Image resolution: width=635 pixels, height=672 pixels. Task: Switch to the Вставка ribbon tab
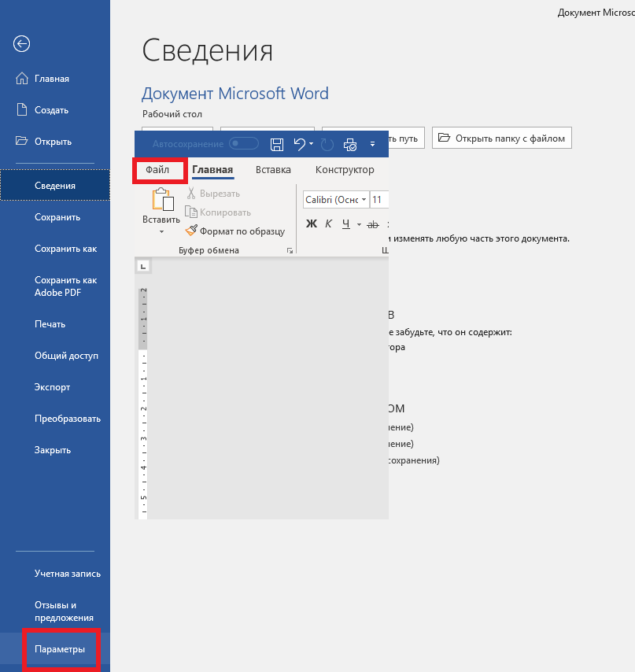(273, 170)
